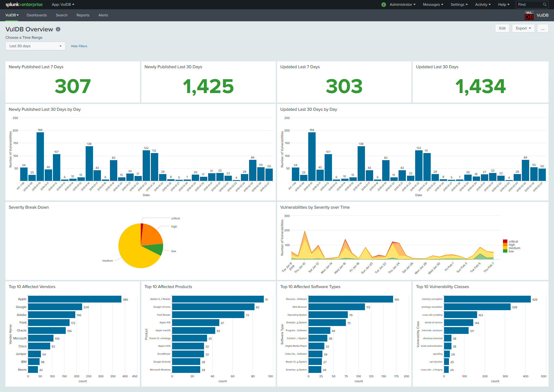Toggle the low series in the legend
The height and width of the screenshot is (392, 554).
click(x=508, y=251)
